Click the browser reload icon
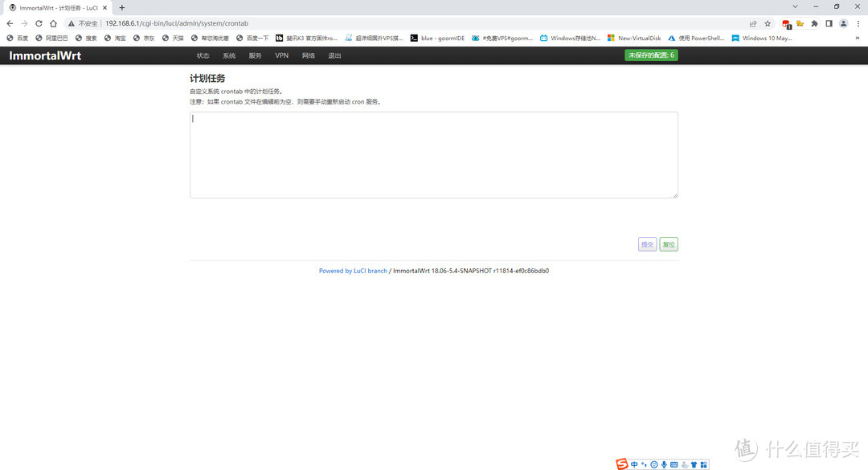Viewport: 868px width, 470px height. click(x=39, y=23)
